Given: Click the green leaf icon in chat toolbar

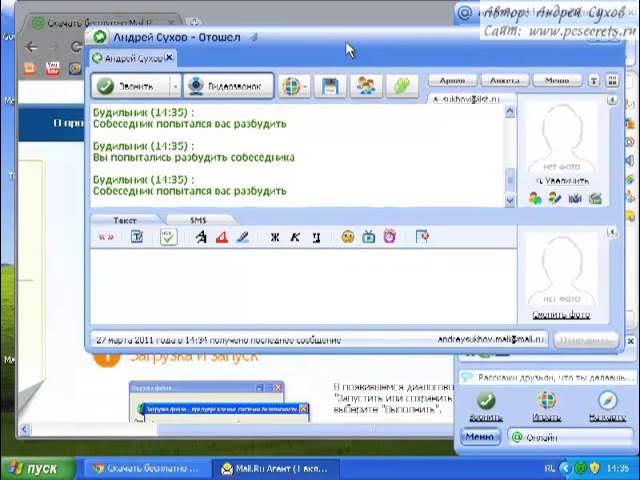Looking at the screenshot, I should (x=402, y=86).
